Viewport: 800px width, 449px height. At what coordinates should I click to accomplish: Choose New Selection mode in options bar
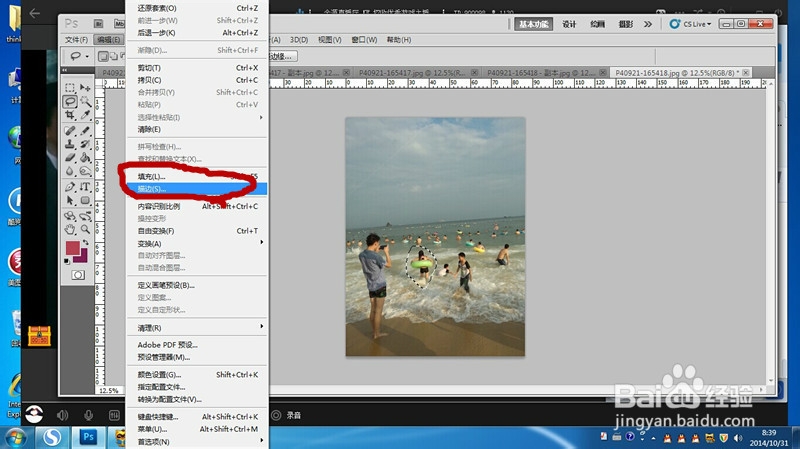pos(103,56)
